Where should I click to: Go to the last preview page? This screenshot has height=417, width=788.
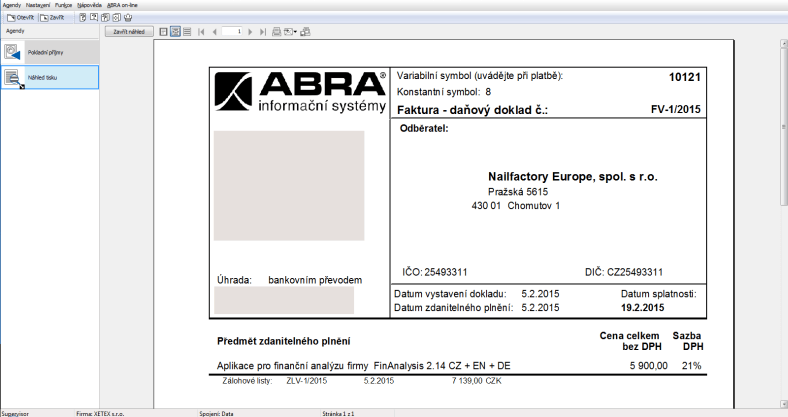(262, 32)
